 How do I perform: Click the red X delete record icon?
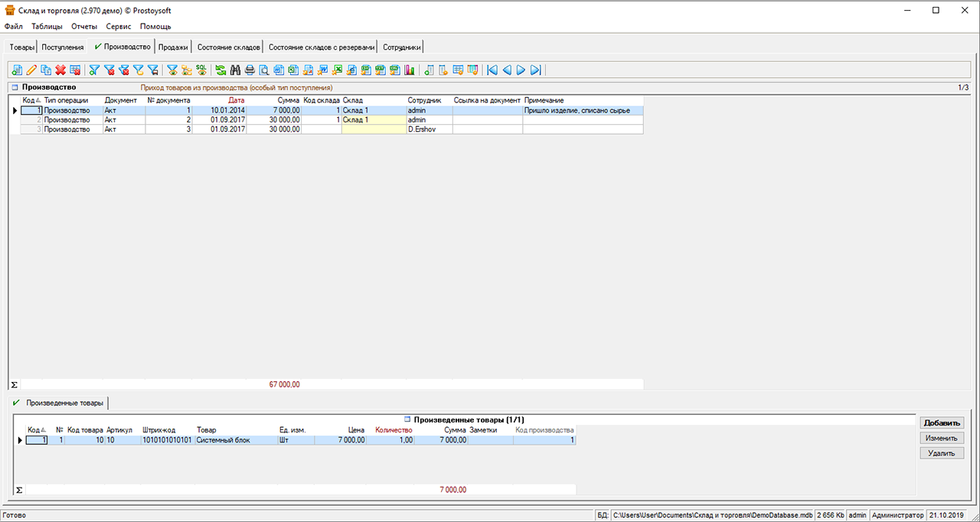tap(60, 70)
